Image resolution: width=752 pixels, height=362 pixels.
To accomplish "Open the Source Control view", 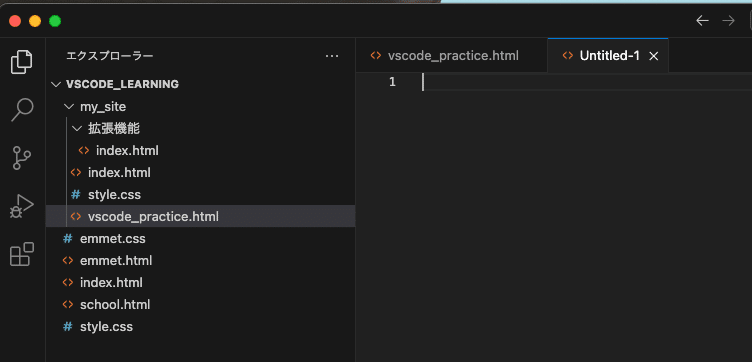I will [22, 158].
